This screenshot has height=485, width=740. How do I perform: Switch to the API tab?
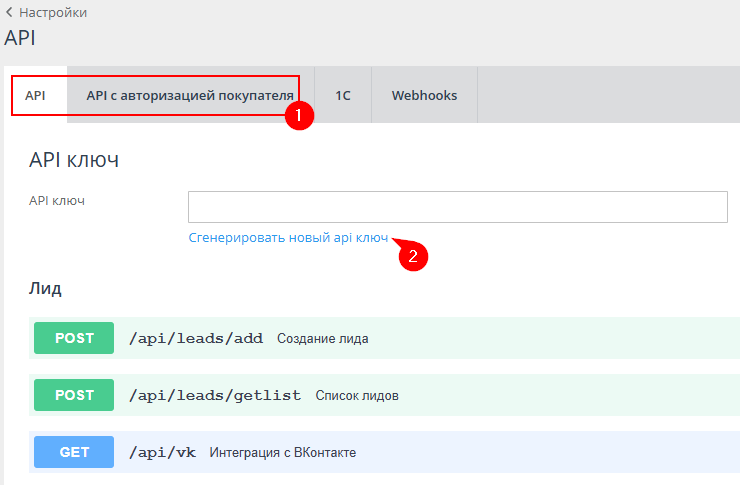click(36, 96)
